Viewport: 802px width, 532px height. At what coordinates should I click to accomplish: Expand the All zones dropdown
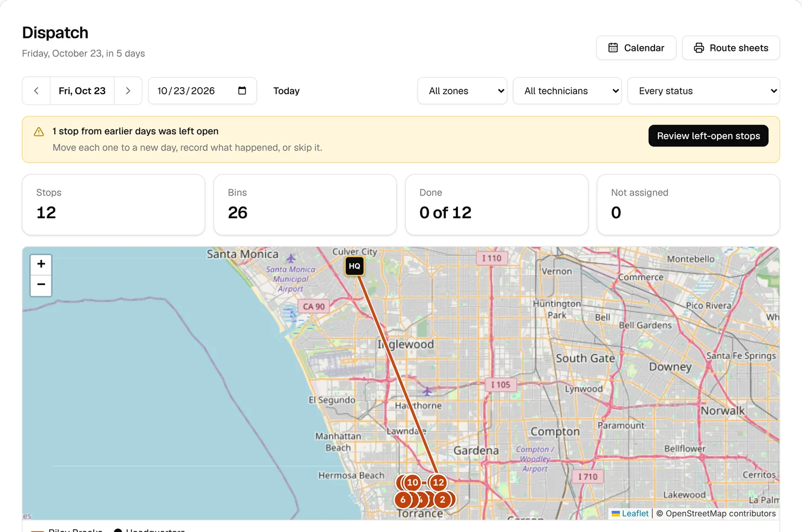coord(462,91)
